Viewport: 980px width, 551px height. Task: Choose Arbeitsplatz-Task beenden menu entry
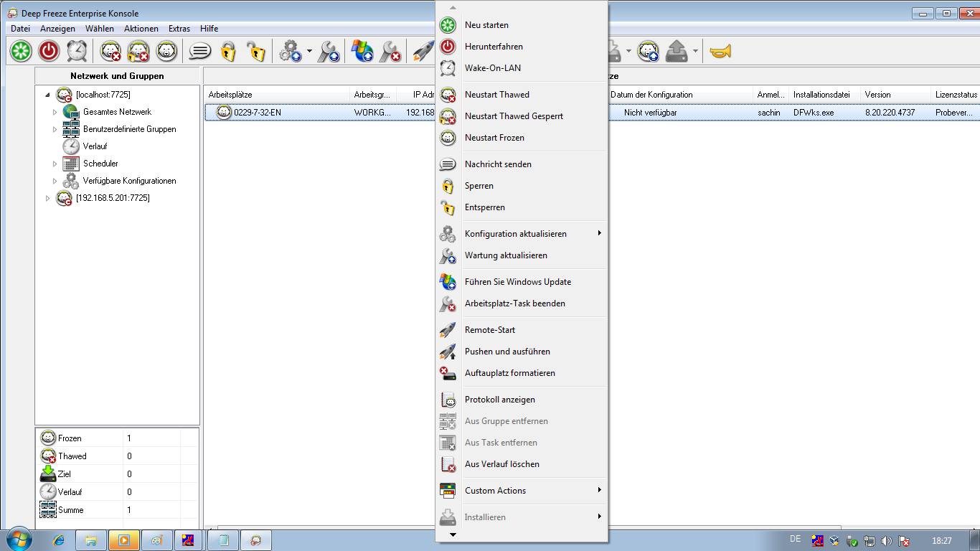pyautogui.click(x=522, y=303)
